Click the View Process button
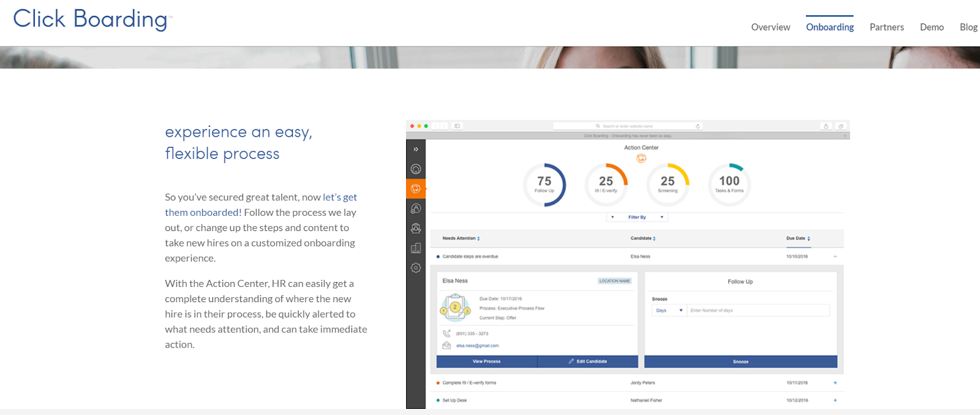The height and width of the screenshot is (415, 980). (487, 362)
